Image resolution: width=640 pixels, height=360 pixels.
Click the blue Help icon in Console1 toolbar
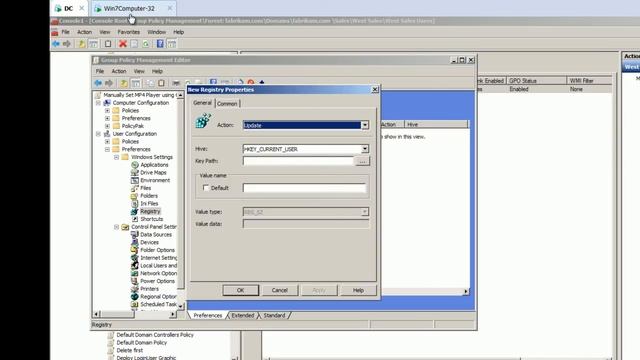click(160, 44)
